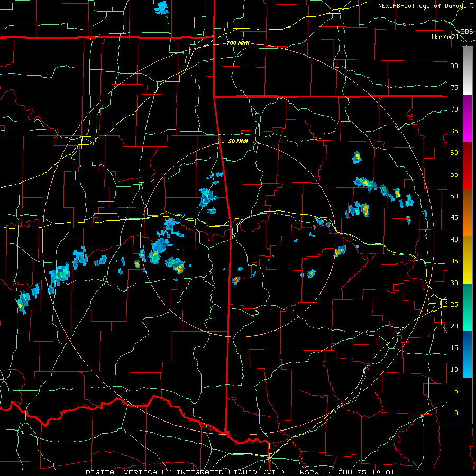Click the NIDS label above the scale

pos(464,31)
